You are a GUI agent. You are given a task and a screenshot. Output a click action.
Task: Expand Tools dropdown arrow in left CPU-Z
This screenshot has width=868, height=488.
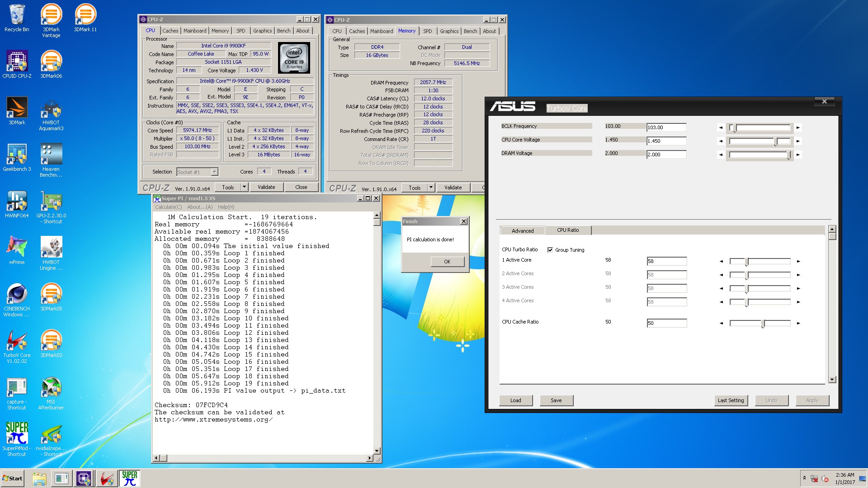[244, 187]
